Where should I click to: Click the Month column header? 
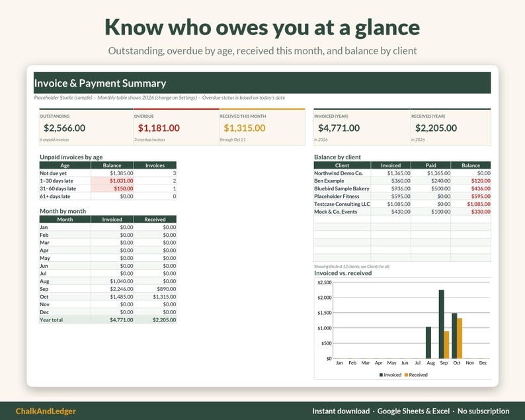tap(65, 220)
